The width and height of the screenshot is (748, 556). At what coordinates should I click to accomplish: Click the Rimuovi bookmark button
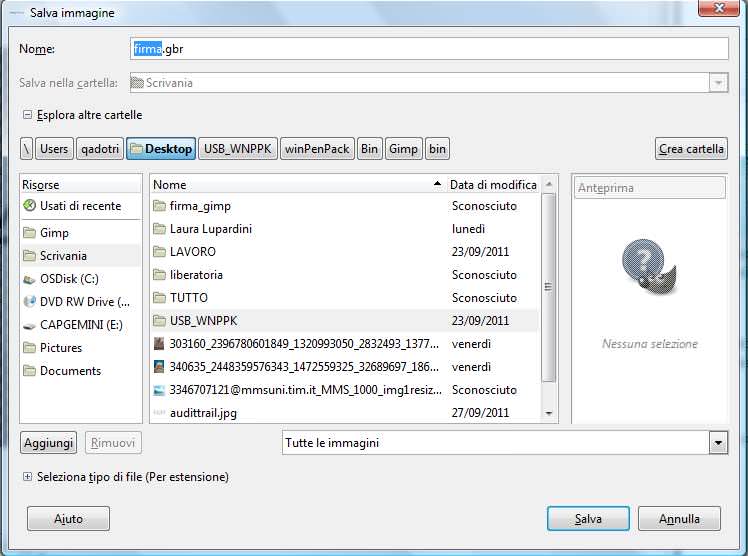click(x=113, y=443)
